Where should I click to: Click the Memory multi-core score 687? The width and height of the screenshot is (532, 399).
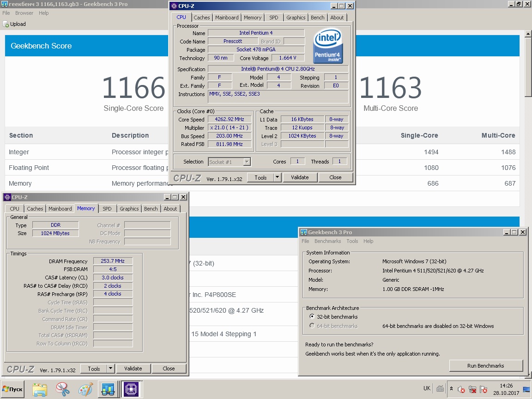(x=510, y=183)
